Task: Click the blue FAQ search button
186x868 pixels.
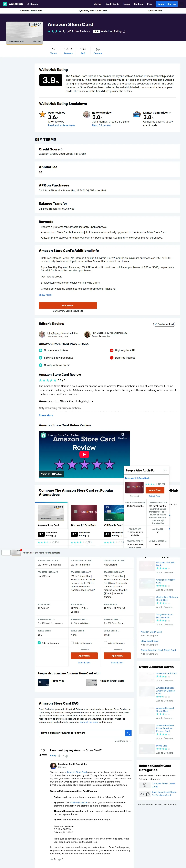Action: point(128,733)
